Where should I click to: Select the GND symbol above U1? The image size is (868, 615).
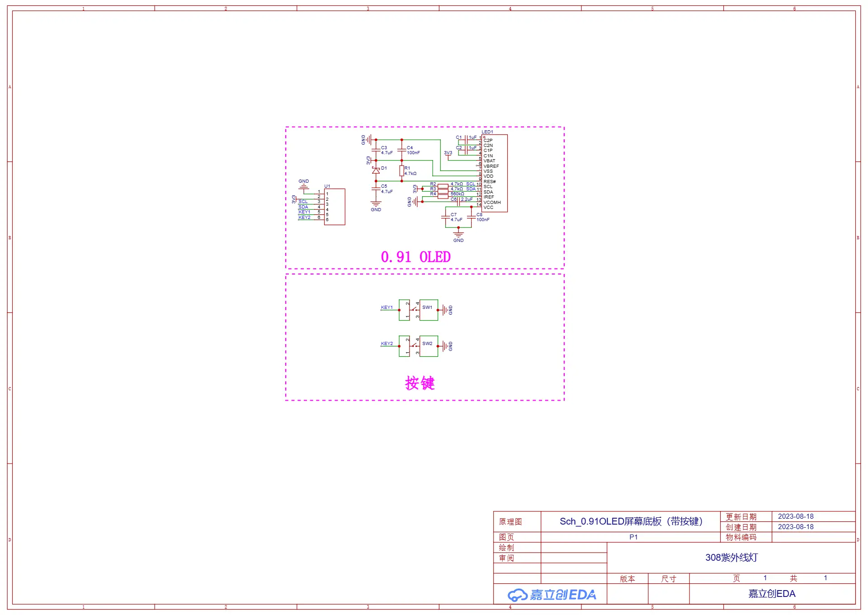pyautogui.click(x=304, y=185)
